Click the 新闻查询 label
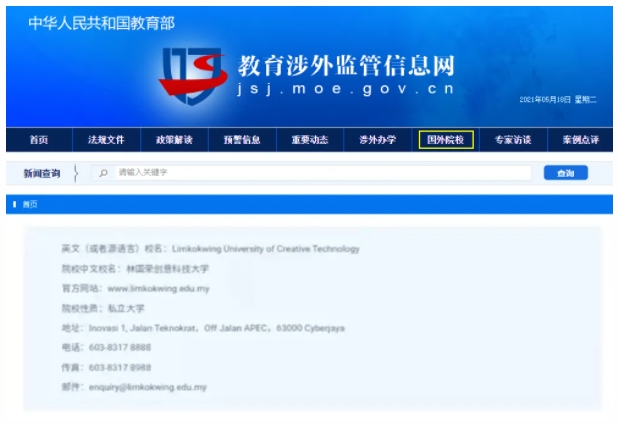 [42, 173]
